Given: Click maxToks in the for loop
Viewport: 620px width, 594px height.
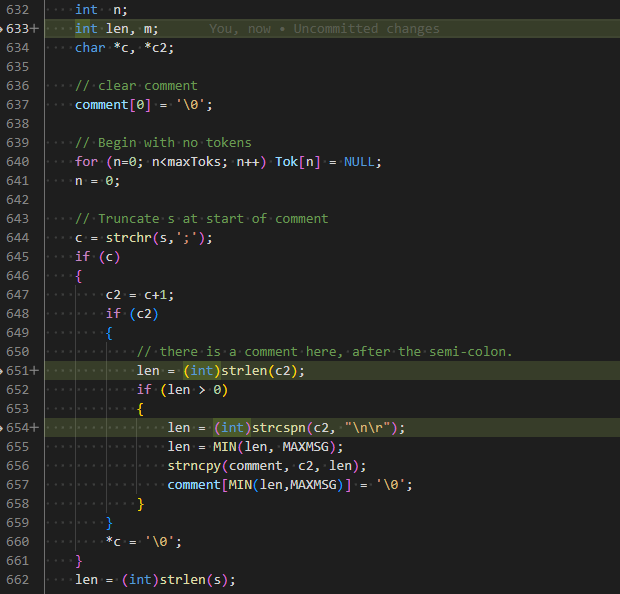Looking at the screenshot, I should pos(194,162).
